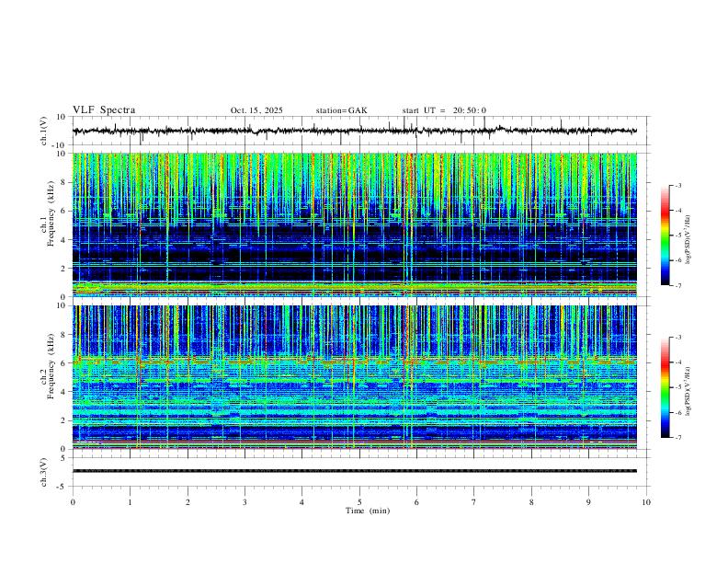This screenshot has height=563, width=728.
Task: Click inside the ch.1 frequency spectrogram
Action: point(355,224)
